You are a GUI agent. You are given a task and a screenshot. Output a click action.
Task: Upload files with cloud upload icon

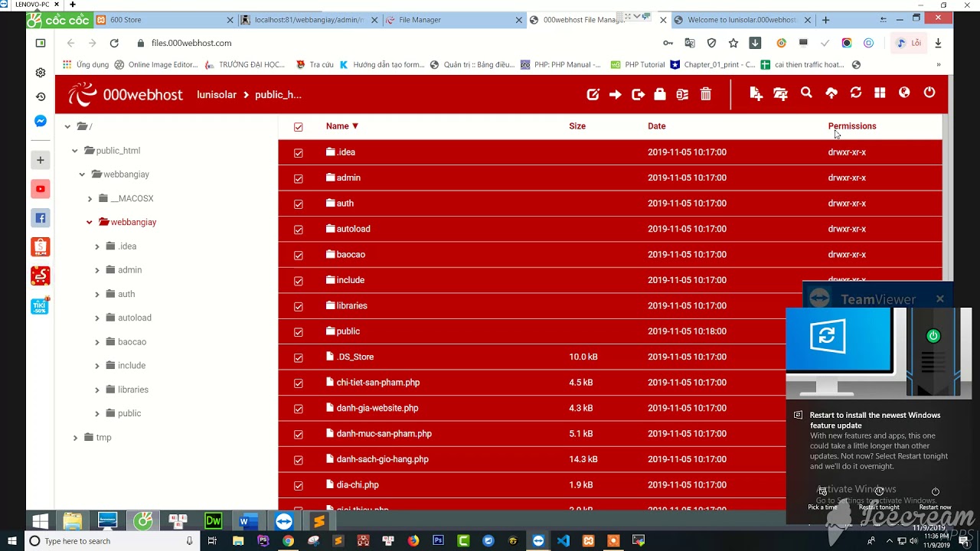[831, 93]
